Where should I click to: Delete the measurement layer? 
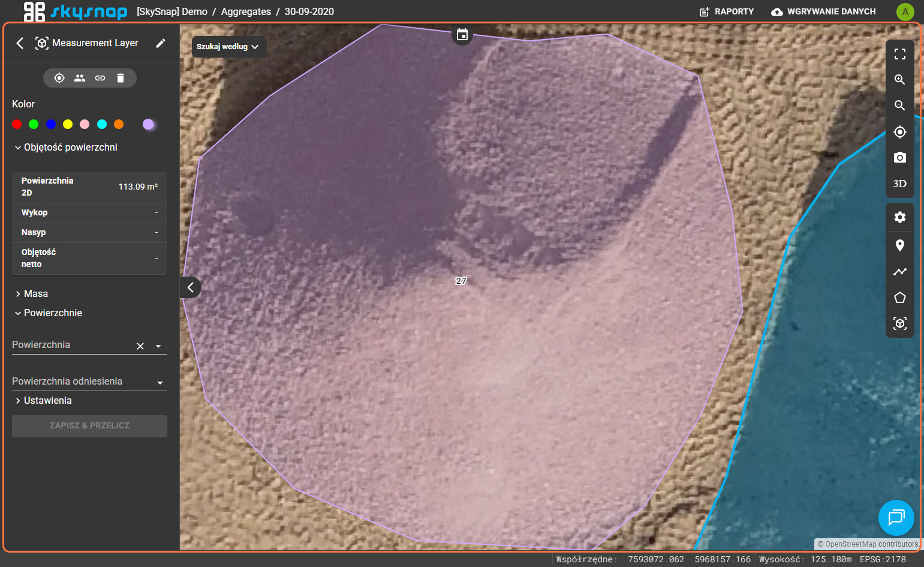tap(121, 78)
